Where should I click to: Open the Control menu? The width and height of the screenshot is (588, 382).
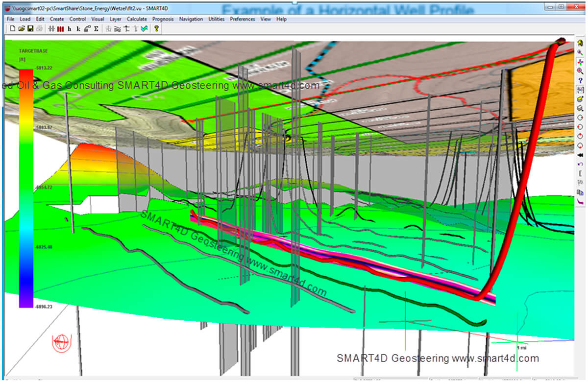(x=77, y=19)
